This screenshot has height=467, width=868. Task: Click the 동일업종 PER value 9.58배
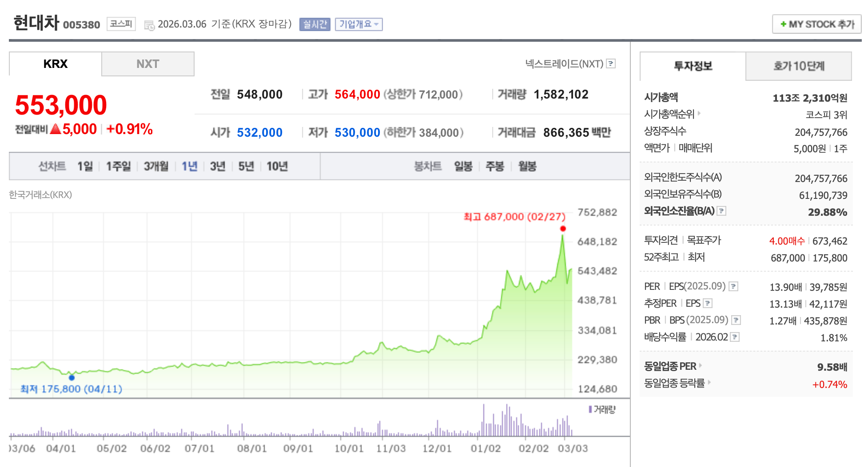click(832, 367)
